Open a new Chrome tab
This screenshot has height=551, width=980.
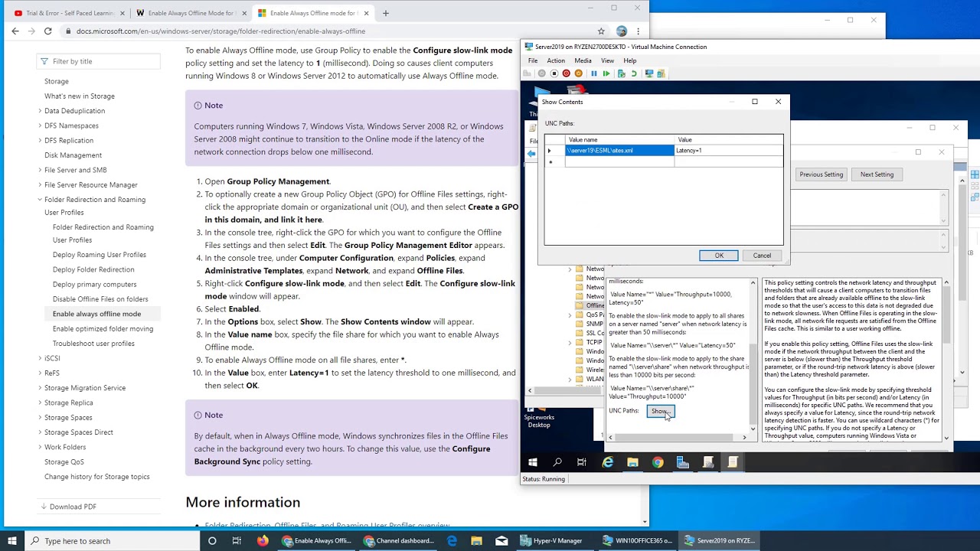(386, 13)
